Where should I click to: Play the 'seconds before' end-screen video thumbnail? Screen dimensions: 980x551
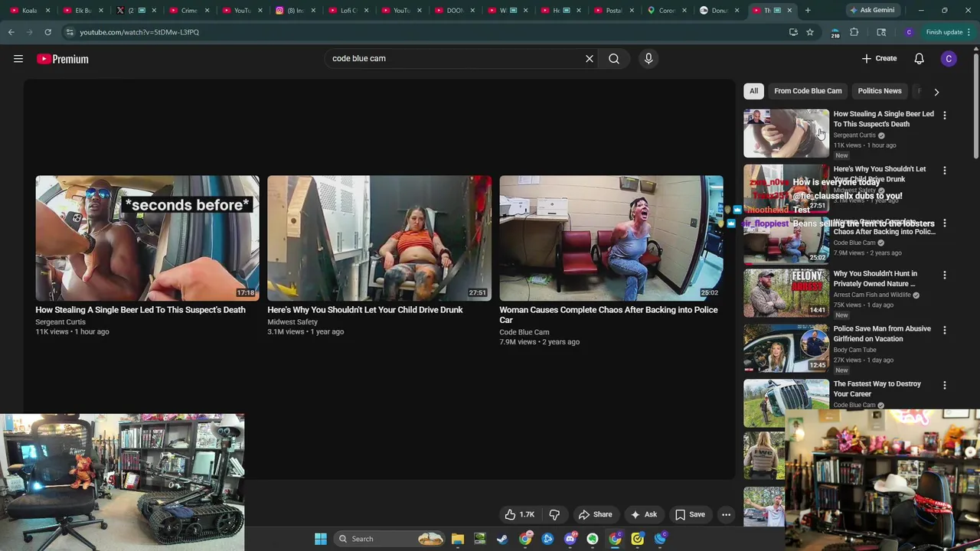pos(147,238)
